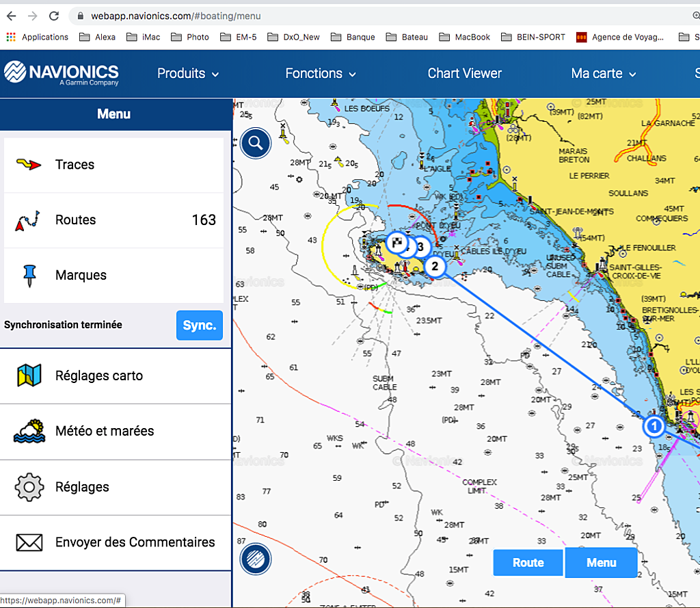This screenshot has width=700, height=608.
Task: Select route waypoint 3 marker
Action: click(x=420, y=247)
